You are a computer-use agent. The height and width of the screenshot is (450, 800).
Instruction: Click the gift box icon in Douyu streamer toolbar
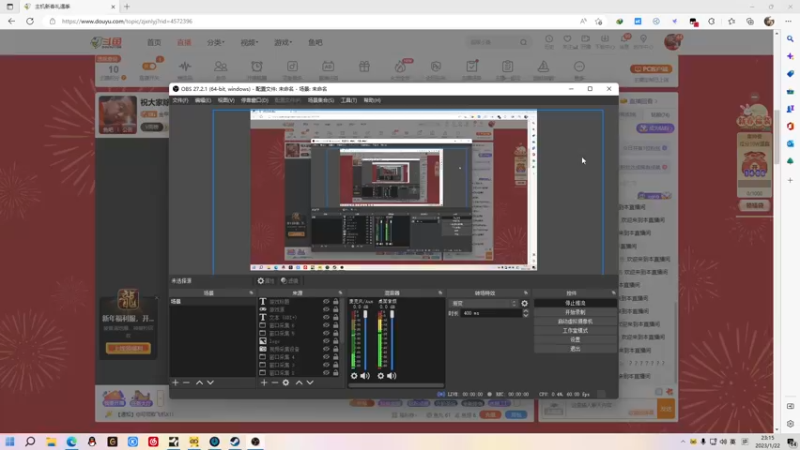click(x=364, y=66)
